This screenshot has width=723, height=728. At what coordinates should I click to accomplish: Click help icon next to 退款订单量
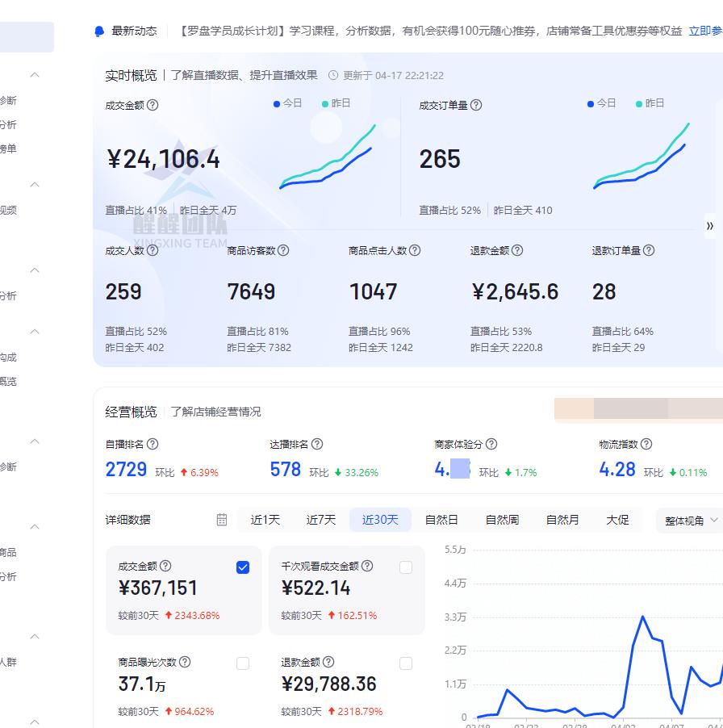pos(650,250)
